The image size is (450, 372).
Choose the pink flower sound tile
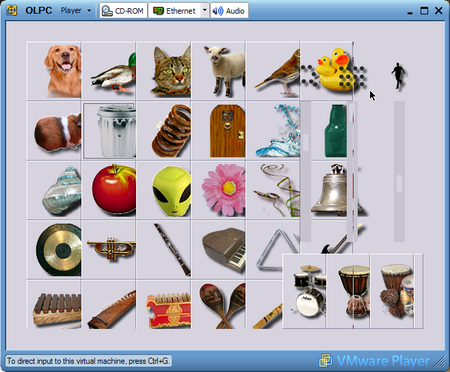click(219, 190)
